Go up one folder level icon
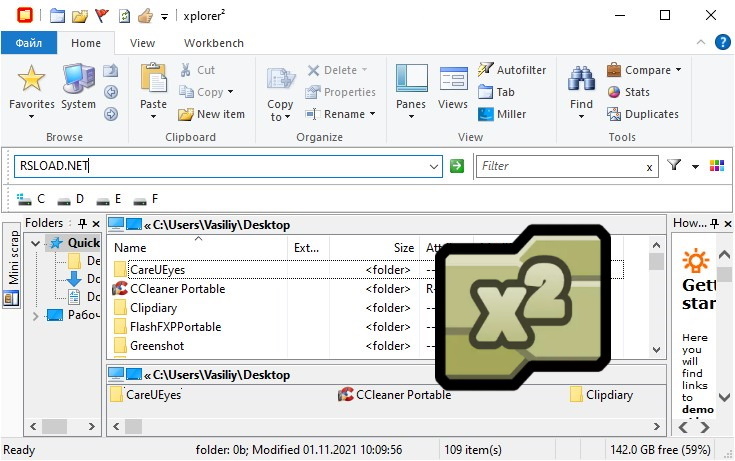This screenshot has width=735, height=461. (x=111, y=70)
